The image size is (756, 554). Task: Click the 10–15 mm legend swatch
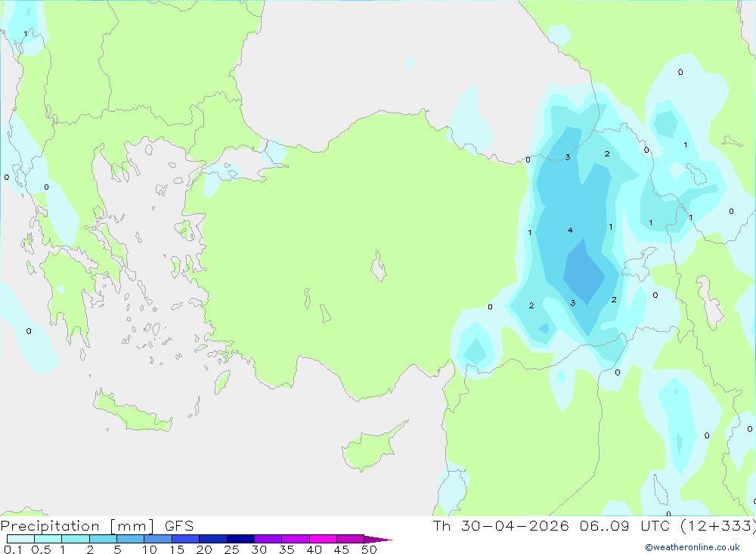[158, 539]
